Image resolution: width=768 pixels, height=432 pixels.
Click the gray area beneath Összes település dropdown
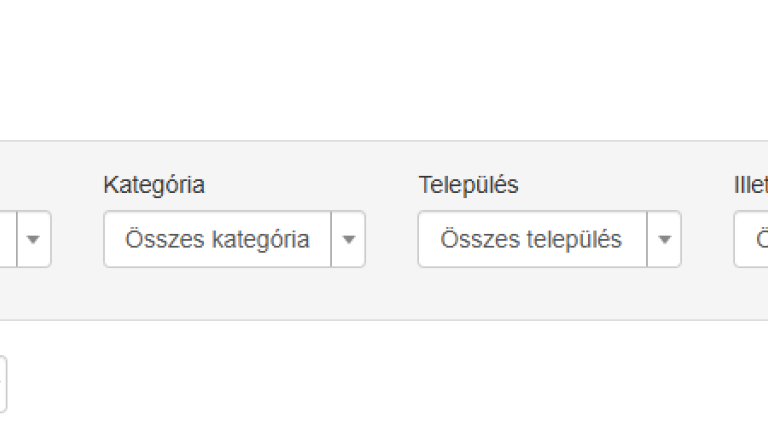tap(550, 293)
